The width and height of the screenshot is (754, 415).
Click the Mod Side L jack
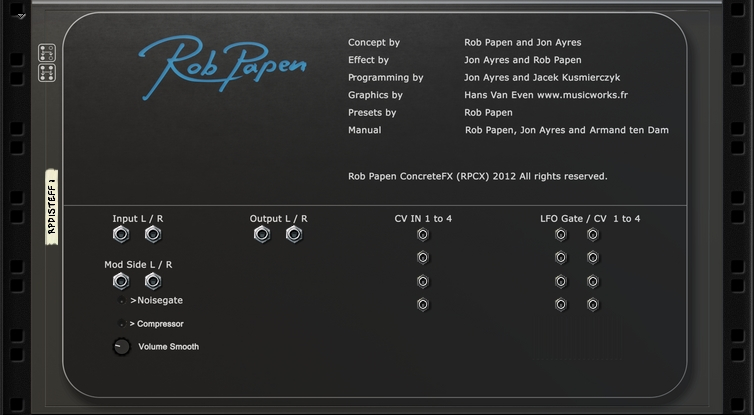(121, 281)
